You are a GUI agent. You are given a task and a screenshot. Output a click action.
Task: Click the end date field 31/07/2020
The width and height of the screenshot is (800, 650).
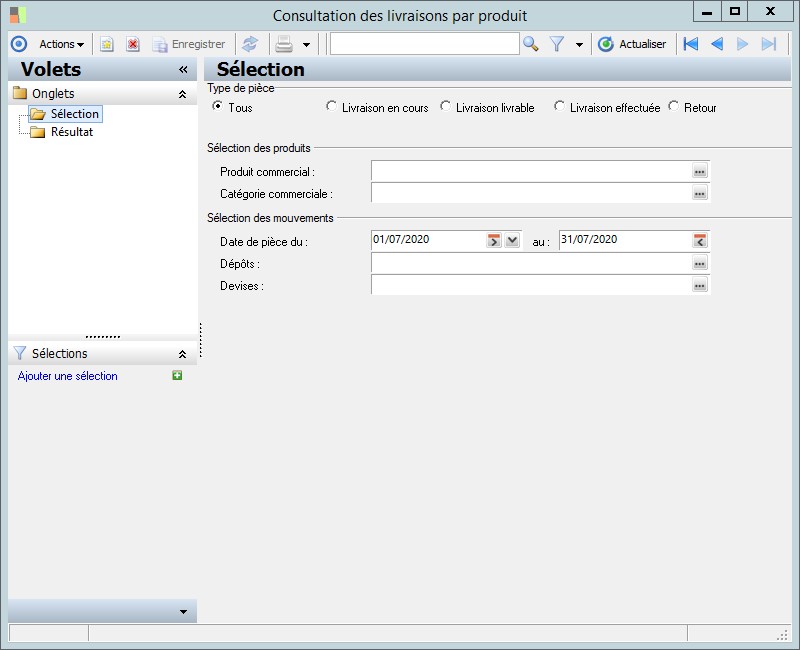[625, 239]
